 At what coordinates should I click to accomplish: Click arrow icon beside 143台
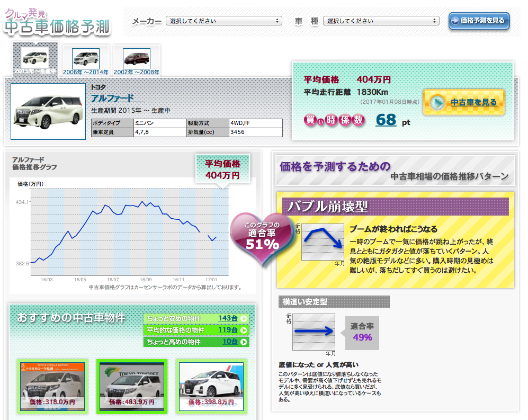tap(244, 318)
